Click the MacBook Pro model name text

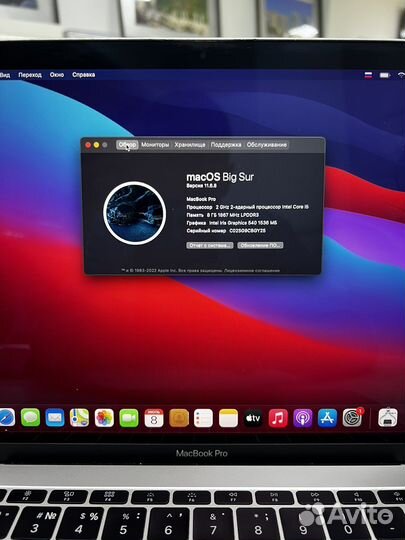pos(201,199)
